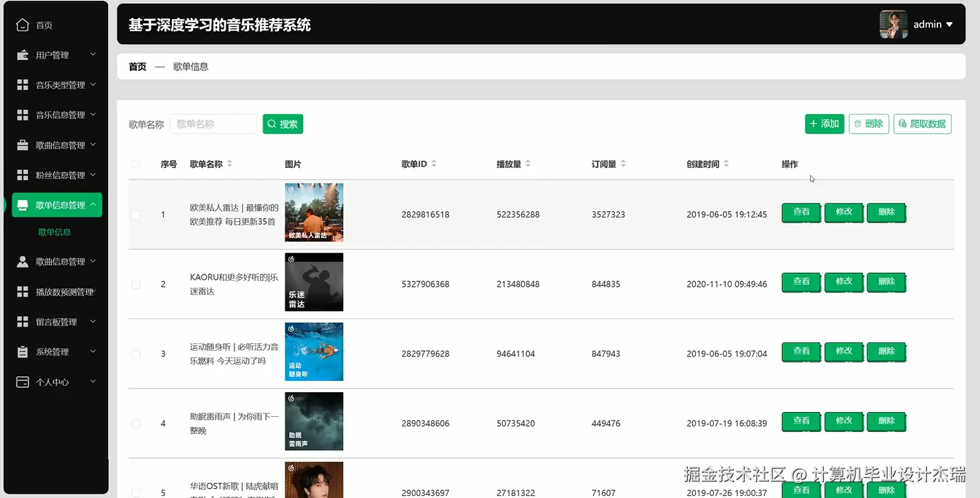The height and width of the screenshot is (498, 980).
Task: Click the grid icon beside 音乐信息管理
Action: click(23, 115)
